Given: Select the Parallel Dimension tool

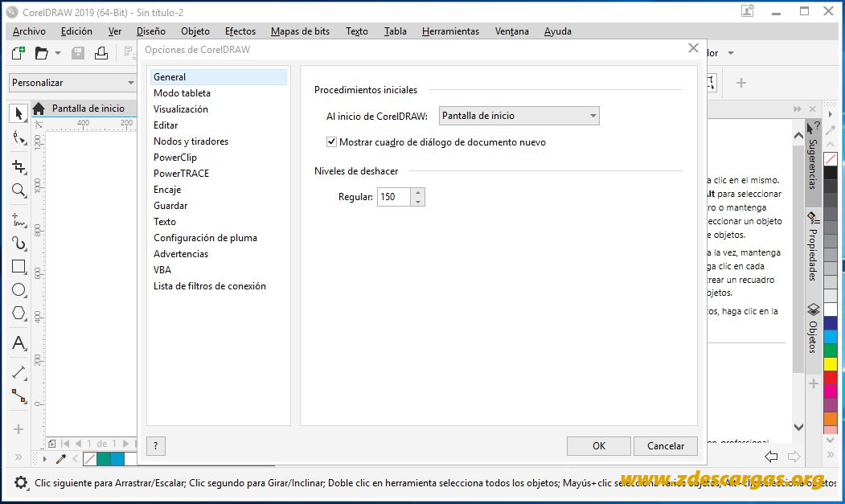Looking at the screenshot, I should click(x=18, y=372).
